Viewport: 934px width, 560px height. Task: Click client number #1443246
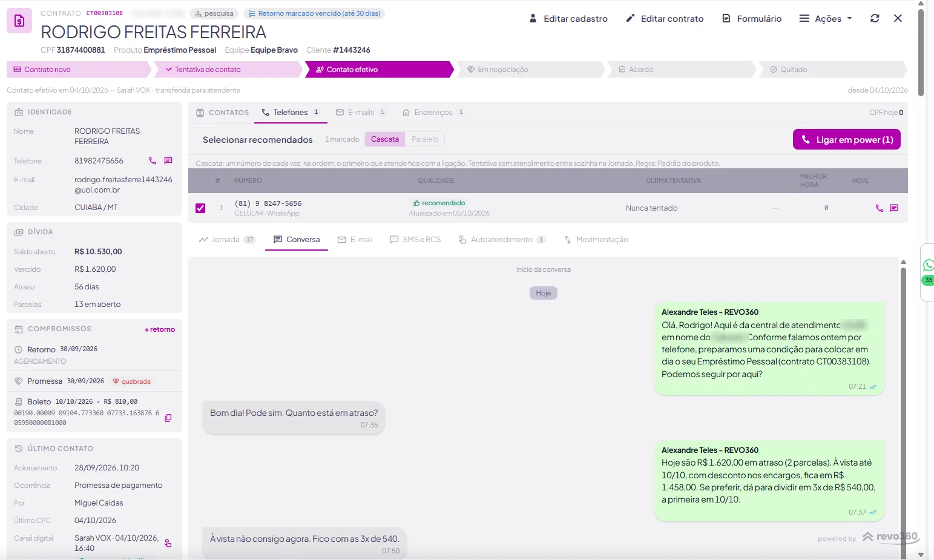click(352, 50)
